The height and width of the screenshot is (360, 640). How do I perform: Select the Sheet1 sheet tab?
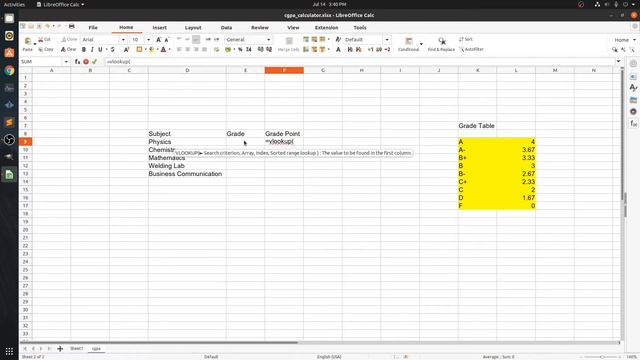[x=76, y=349]
